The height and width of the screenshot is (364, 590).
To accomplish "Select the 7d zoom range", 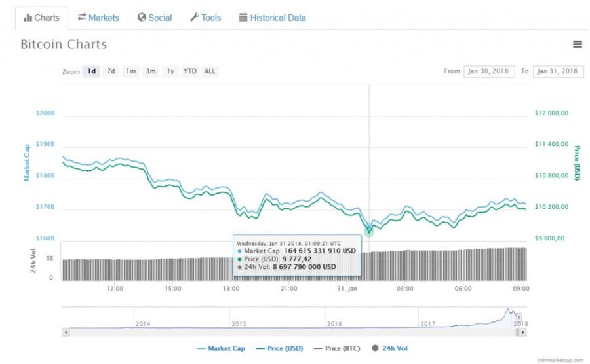I will click(111, 71).
